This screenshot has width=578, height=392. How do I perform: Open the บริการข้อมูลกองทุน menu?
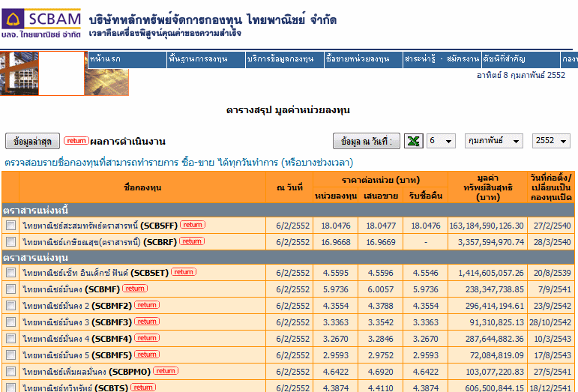(285, 60)
